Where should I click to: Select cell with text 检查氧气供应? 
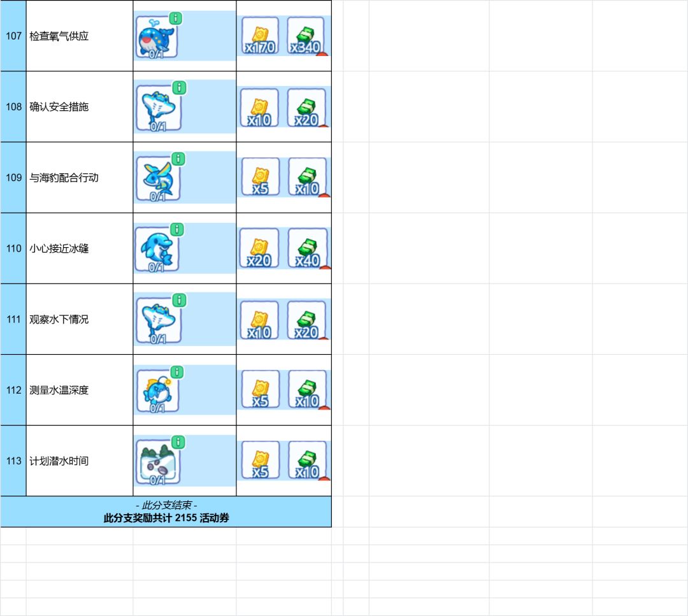point(80,36)
